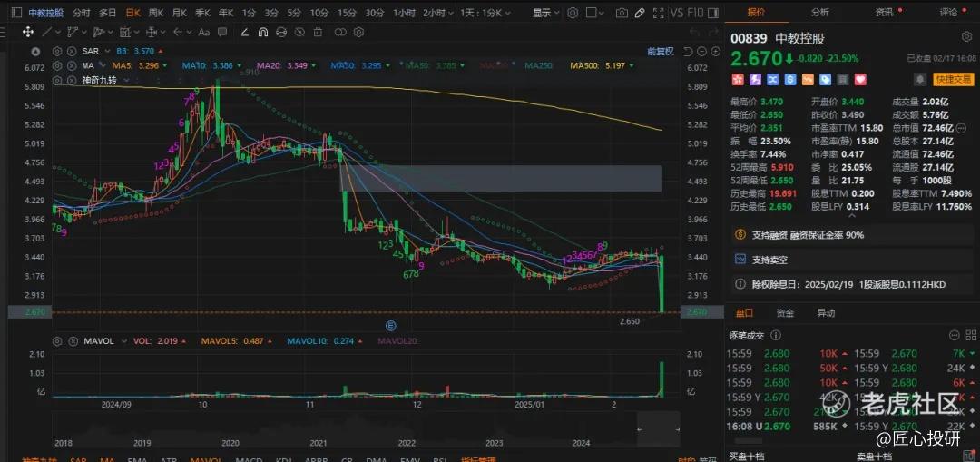Switch to 周K weekly candles
Screen dimensions: 980x462
[156, 13]
